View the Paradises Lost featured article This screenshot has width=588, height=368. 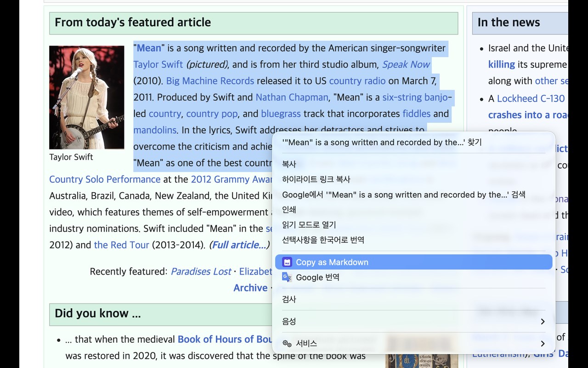201,271
